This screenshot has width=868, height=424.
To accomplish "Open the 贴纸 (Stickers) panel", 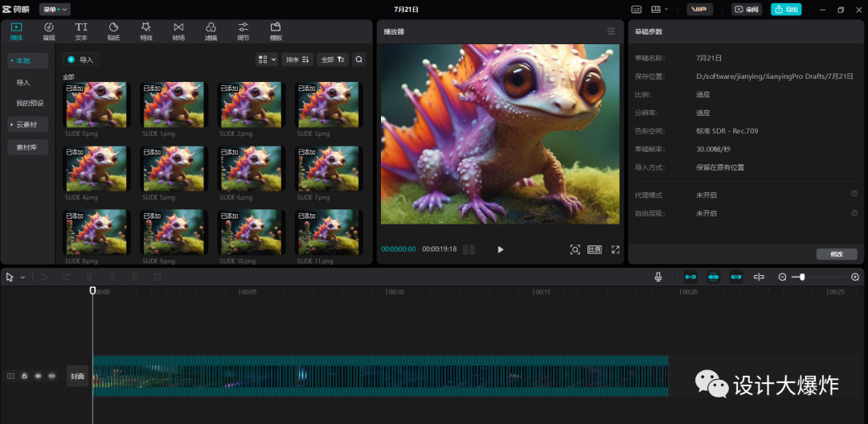I will tap(113, 31).
